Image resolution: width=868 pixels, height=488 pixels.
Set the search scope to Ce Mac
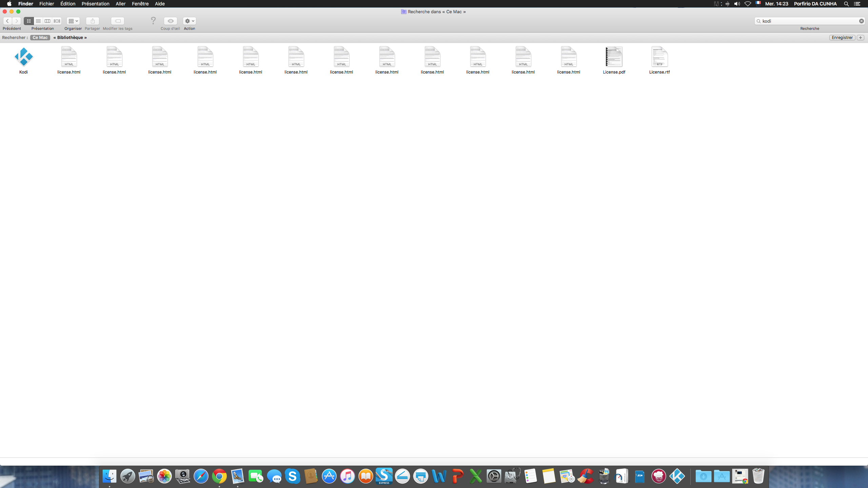coord(40,38)
